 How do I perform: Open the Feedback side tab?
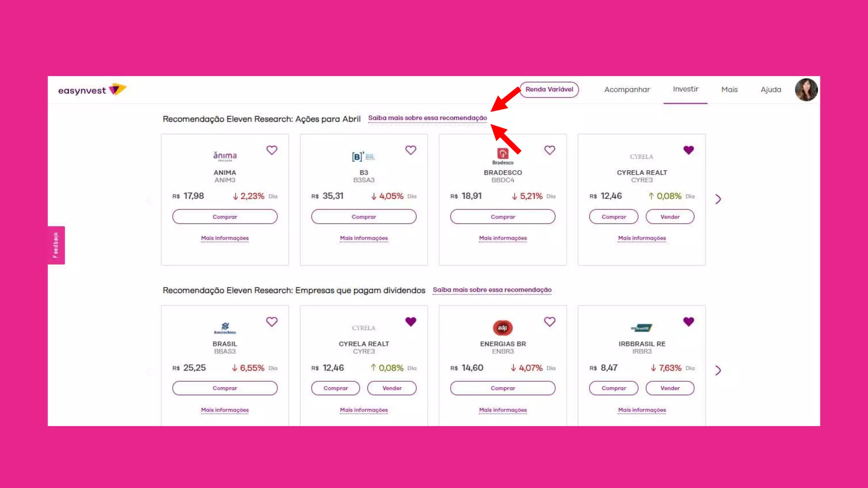[56, 245]
